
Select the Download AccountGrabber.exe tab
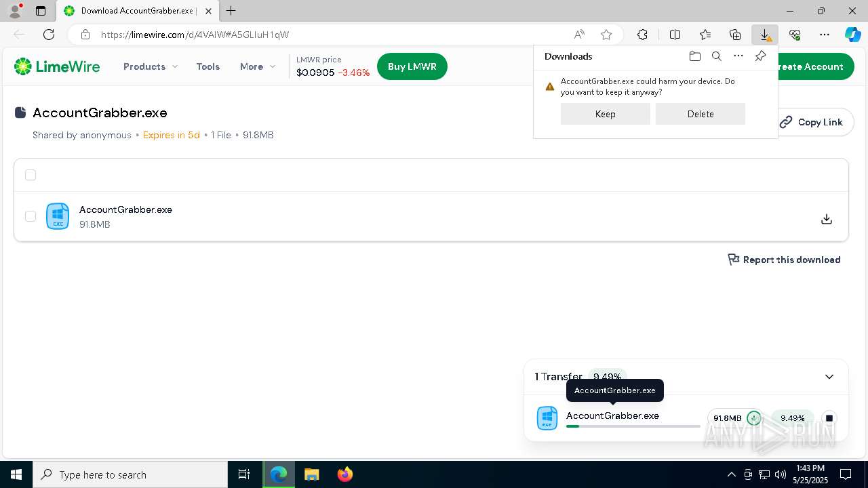[138, 11]
